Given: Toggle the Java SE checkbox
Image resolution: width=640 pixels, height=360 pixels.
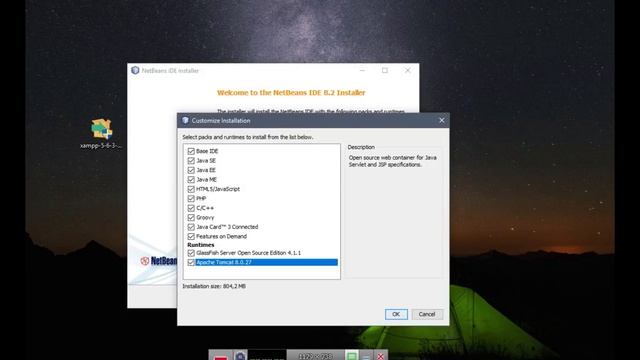Looking at the screenshot, I should (191, 160).
